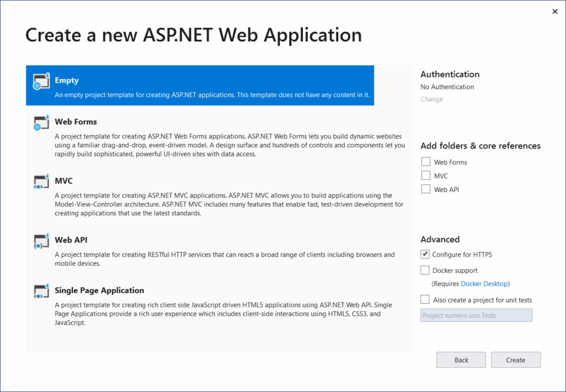Tick the Web API references checkbox
This screenshot has width=566, height=392.
pos(426,189)
